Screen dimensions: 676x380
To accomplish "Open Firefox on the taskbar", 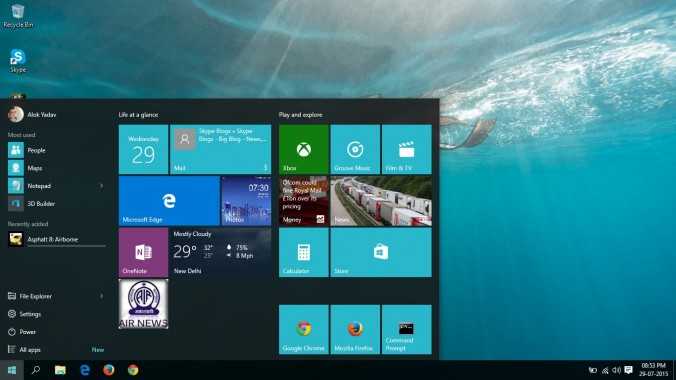I will pyautogui.click(x=109, y=370).
